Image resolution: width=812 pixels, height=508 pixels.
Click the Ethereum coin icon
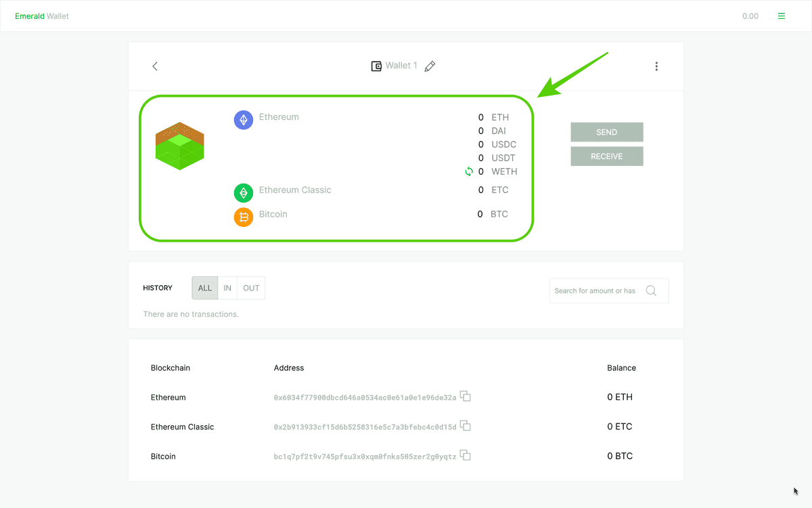[x=243, y=119]
